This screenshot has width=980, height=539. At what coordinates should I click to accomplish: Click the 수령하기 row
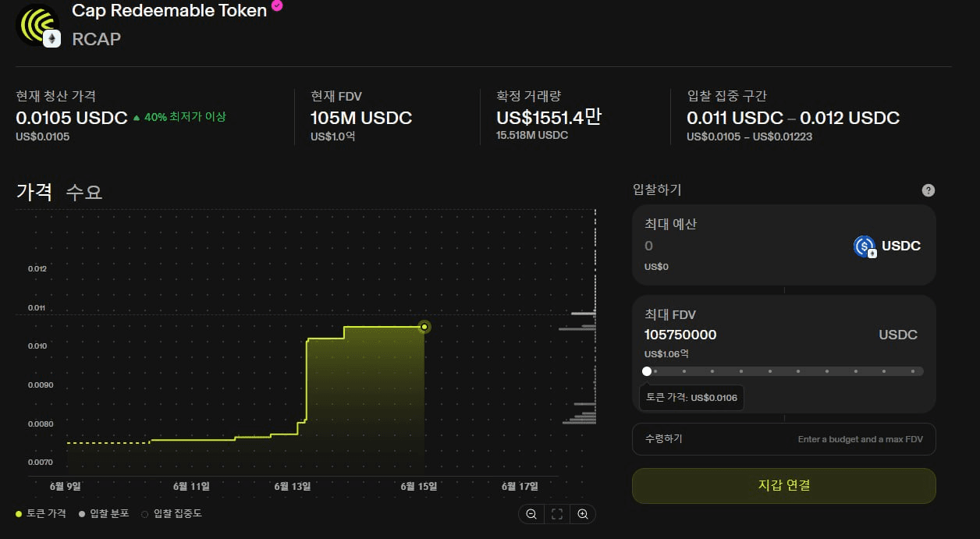784,439
